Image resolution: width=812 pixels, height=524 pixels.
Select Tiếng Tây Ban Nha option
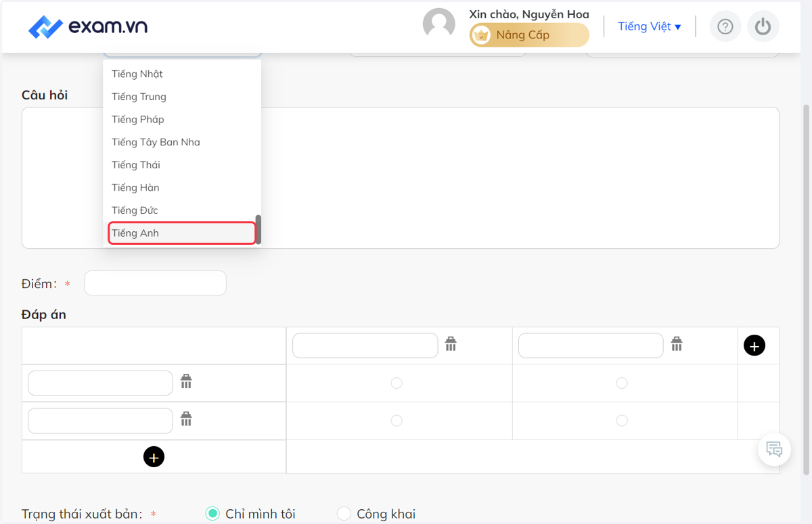[181, 142]
